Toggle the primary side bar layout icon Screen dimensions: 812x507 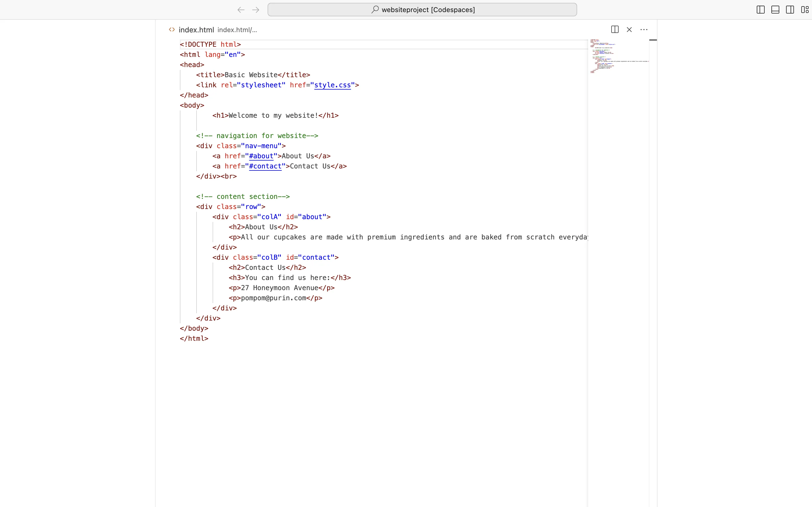760,10
